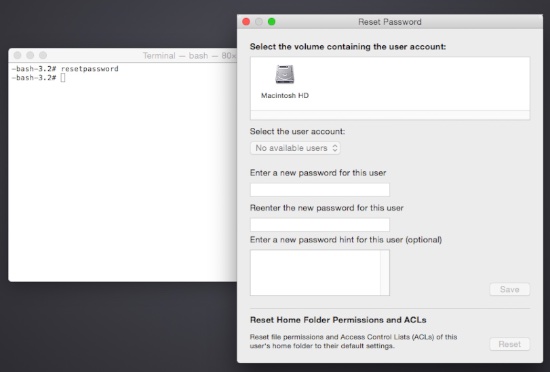Viewport: 550px width, 372px height.
Task: Click the volume selection heading text
Action: point(348,47)
